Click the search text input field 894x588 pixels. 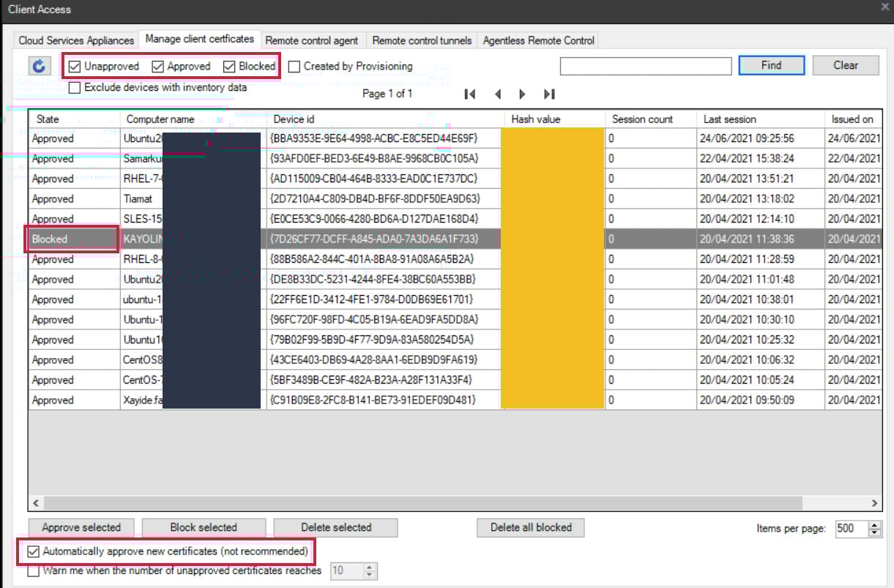point(645,66)
